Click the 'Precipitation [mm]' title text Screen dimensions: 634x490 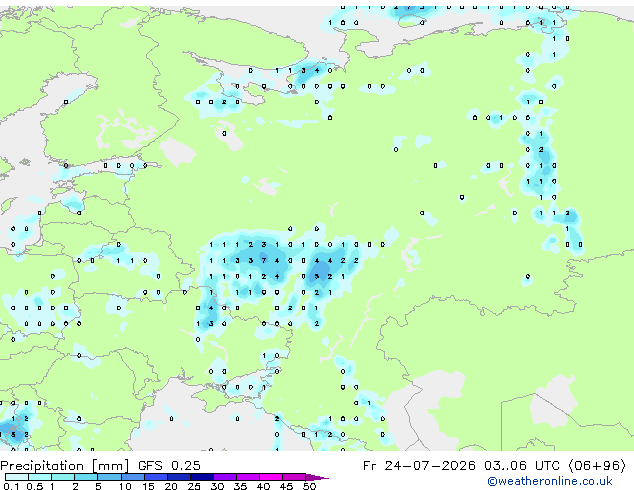[64, 466]
